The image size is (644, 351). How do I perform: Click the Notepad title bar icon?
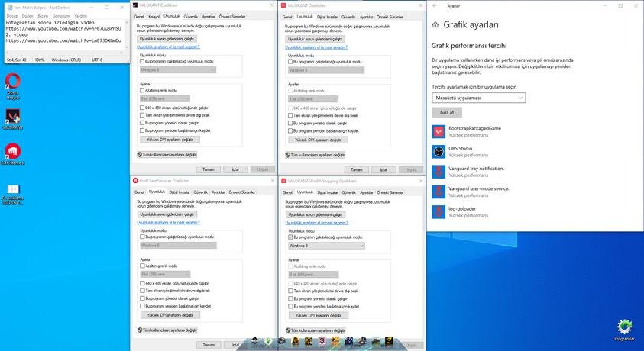point(9,8)
